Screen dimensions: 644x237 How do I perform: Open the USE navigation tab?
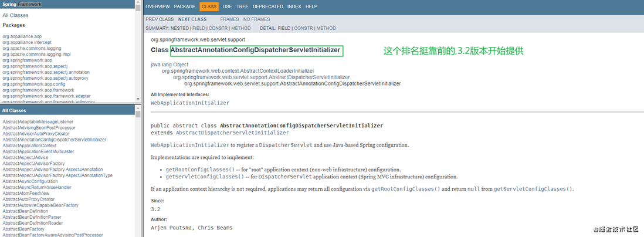pyautogui.click(x=227, y=6)
